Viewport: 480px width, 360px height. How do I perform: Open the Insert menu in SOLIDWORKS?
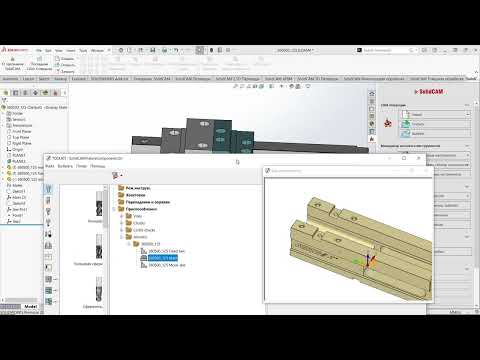click(x=71, y=50)
